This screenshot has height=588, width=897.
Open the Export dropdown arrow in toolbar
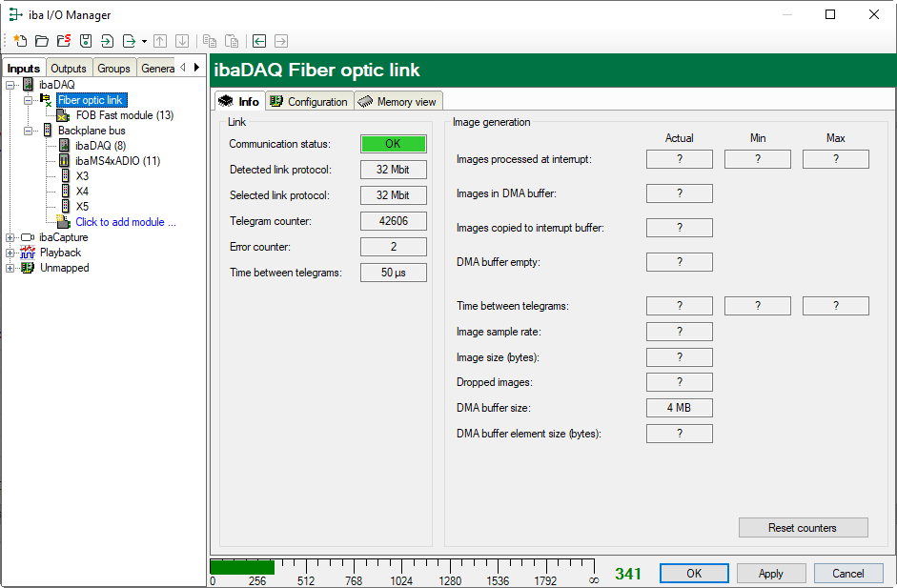pyautogui.click(x=144, y=42)
